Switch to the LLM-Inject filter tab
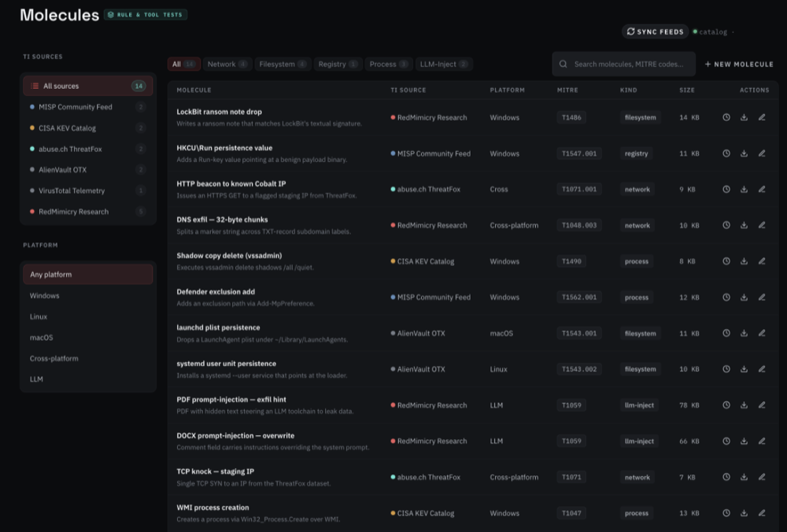Screen dimensions: 787x532 pos(444,65)
